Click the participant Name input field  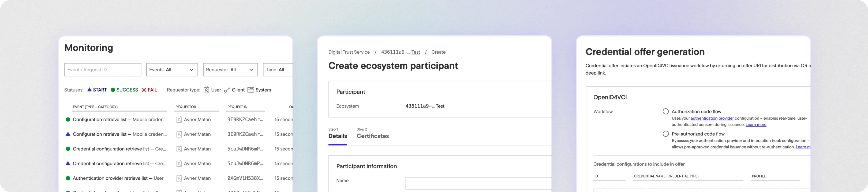pos(478,184)
